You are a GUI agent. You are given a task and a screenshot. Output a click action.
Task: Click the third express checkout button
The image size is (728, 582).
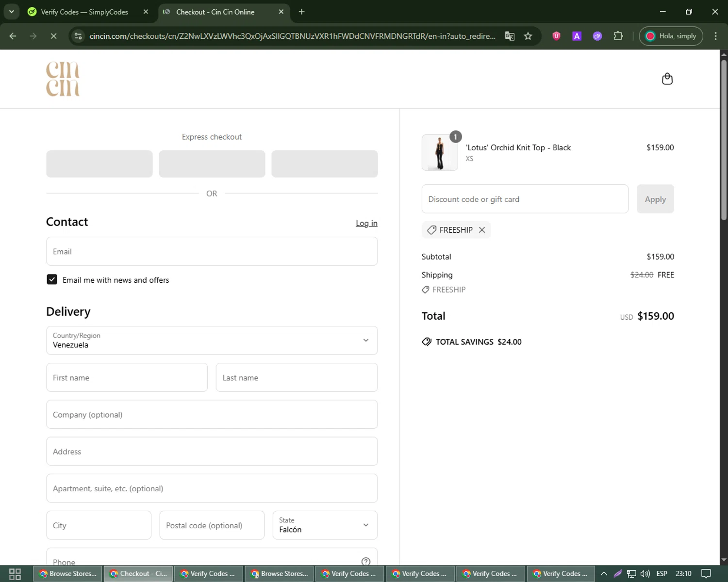coord(325,164)
